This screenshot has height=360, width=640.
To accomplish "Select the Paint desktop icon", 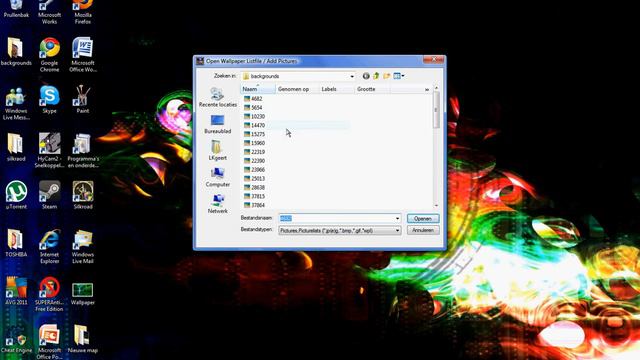I will [x=83, y=100].
